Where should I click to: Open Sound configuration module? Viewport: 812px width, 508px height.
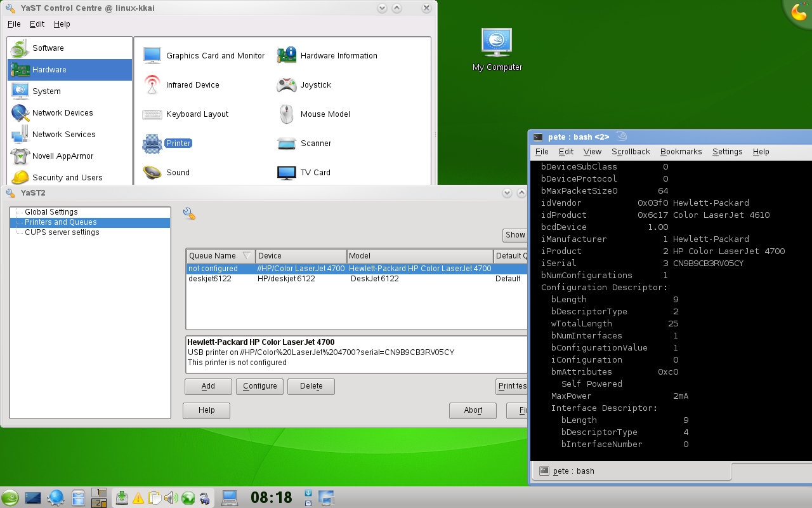point(166,173)
